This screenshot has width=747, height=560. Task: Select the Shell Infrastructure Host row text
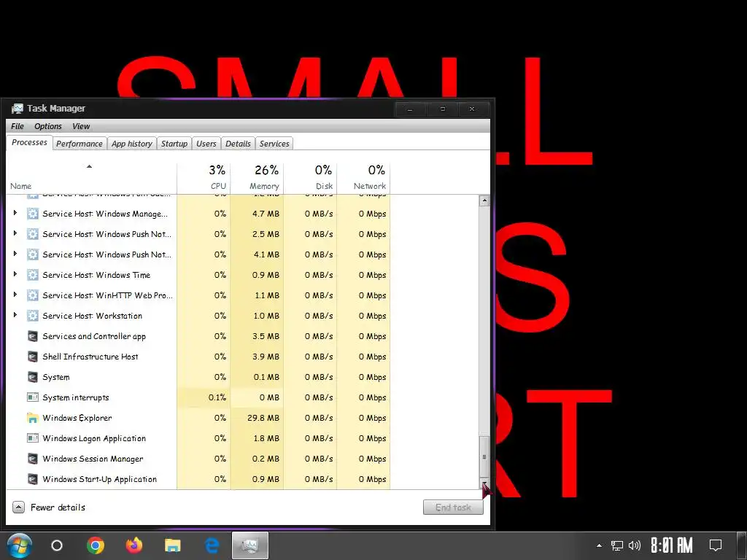coord(90,357)
